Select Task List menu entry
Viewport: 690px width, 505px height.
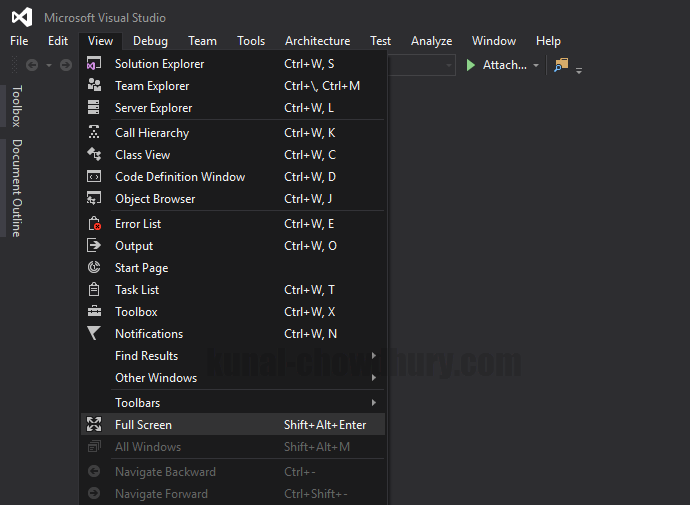(233, 289)
